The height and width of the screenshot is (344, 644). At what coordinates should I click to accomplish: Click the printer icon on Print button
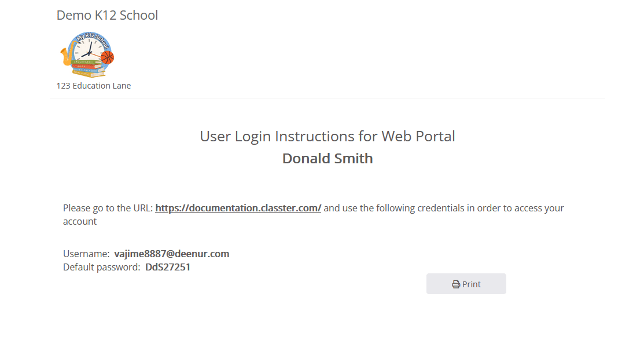456,284
